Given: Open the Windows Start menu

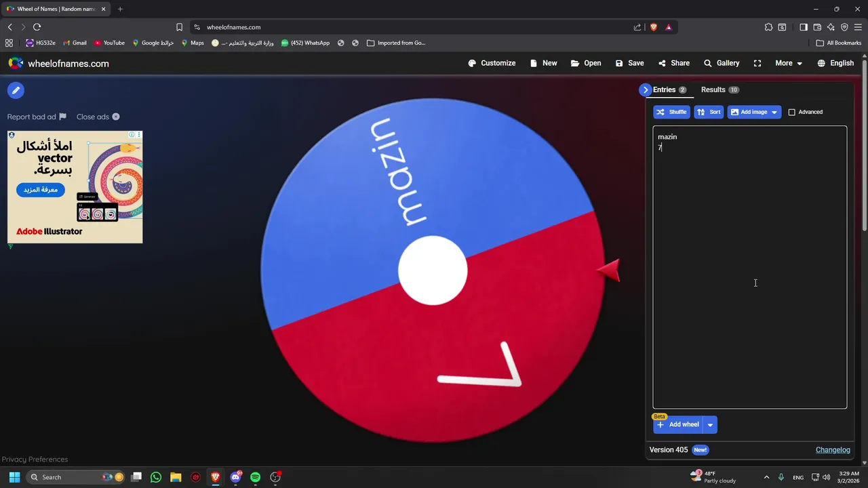Looking at the screenshot, I should (x=14, y=477).
